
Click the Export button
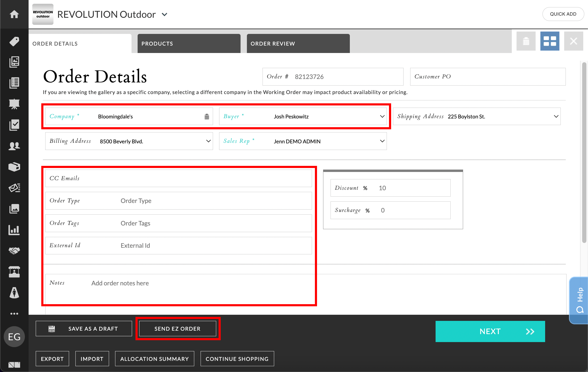(52, 359)
